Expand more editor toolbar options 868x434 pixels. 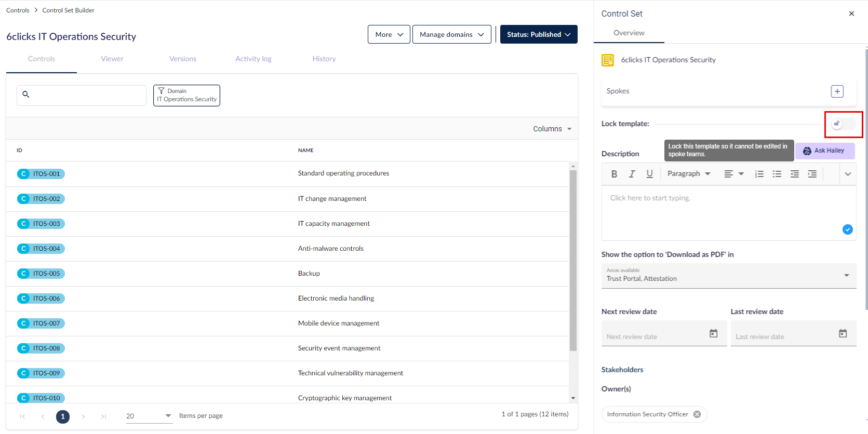coord(847,174)
